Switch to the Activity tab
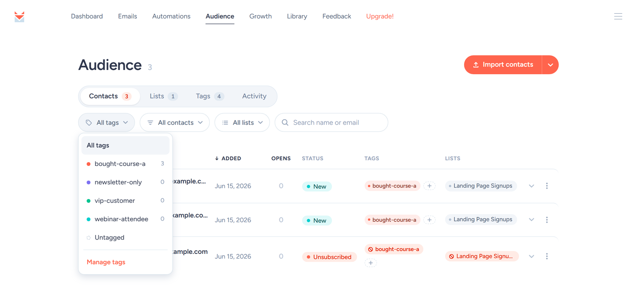644x286 pixels. [x=254, y=96]
